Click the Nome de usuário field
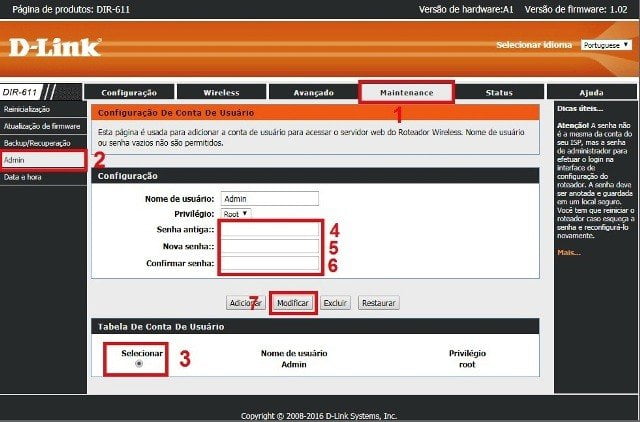The height and width of the screenshot is (422, 640). click(270, 198)
